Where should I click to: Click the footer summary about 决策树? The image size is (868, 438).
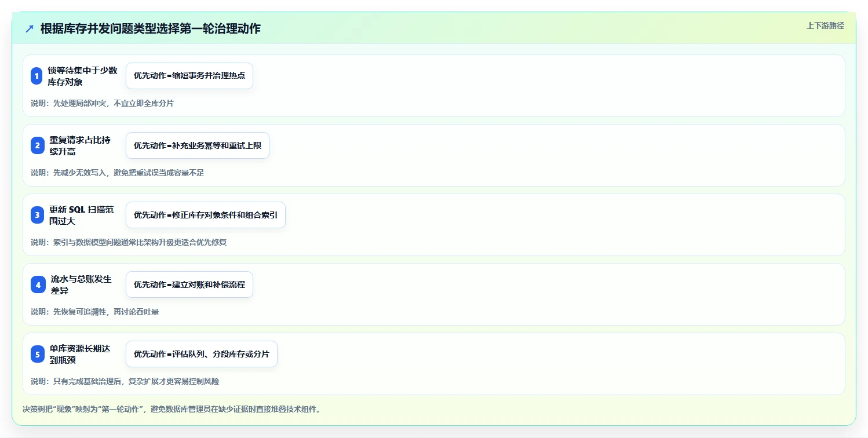(172, 409)
